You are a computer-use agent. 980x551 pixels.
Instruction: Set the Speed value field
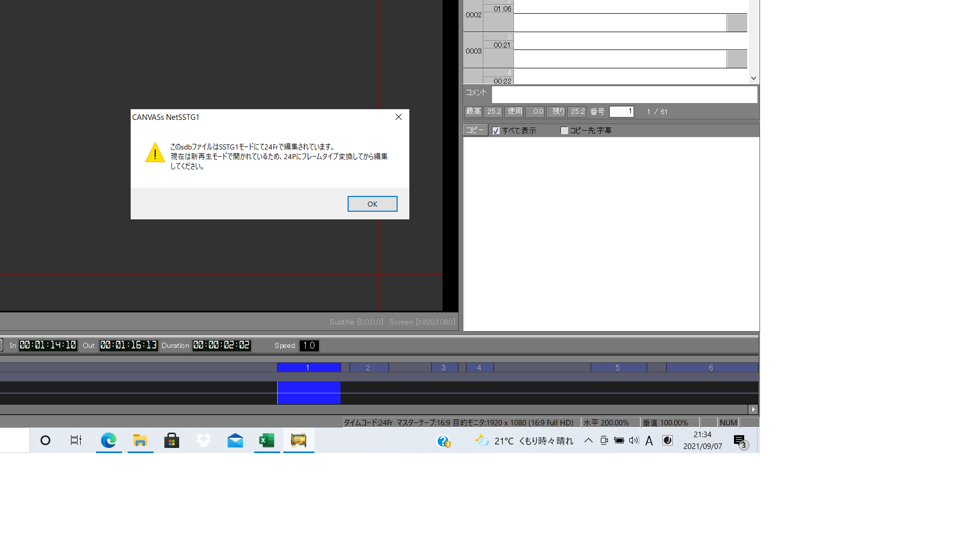[309, 346]
